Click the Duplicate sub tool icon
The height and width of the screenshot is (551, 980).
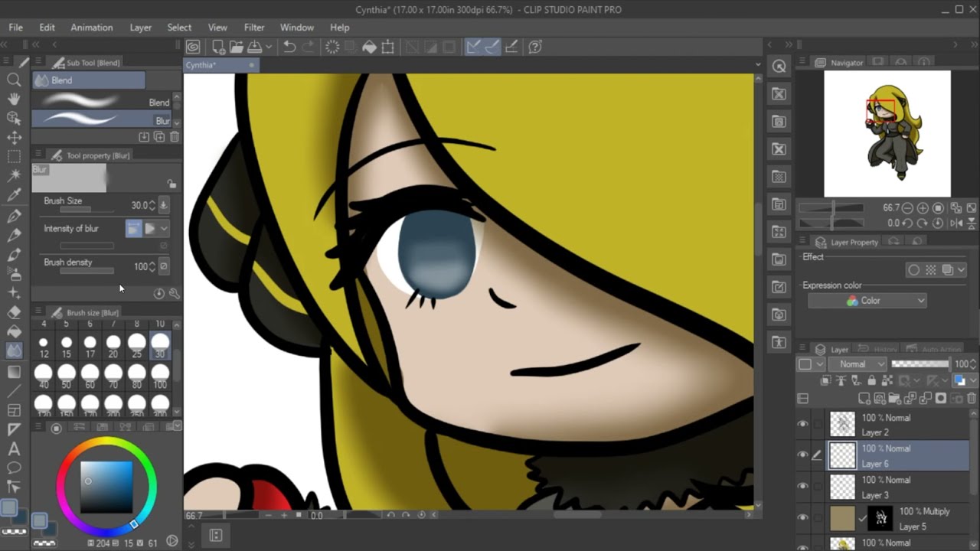[x=159, y=137]
